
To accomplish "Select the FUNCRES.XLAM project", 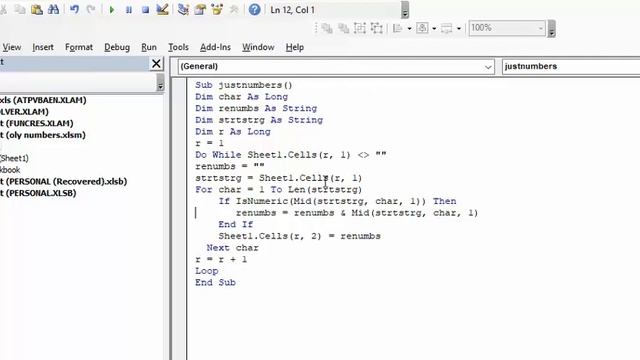I will tap(37, 123).
